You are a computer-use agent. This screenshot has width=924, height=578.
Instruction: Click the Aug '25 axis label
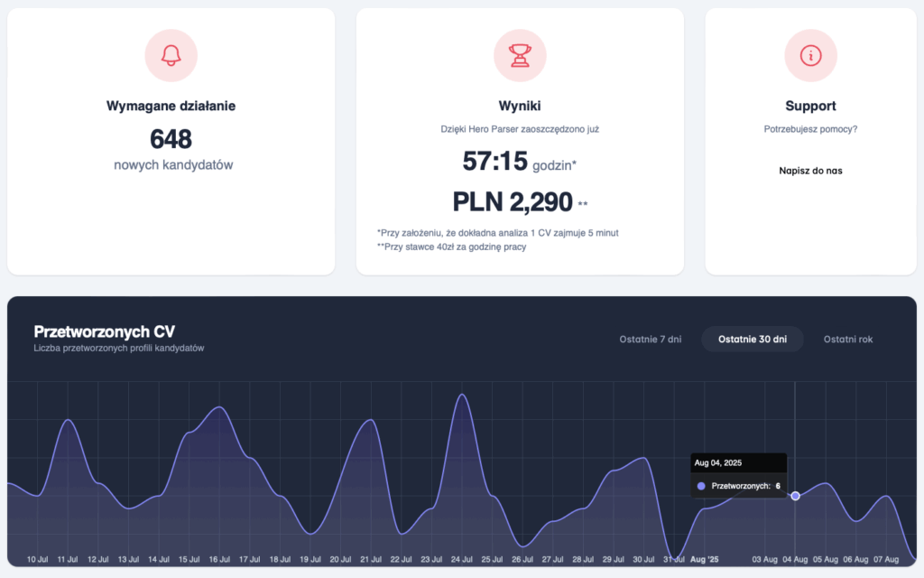pyautogui.click(x=704, y=560)
